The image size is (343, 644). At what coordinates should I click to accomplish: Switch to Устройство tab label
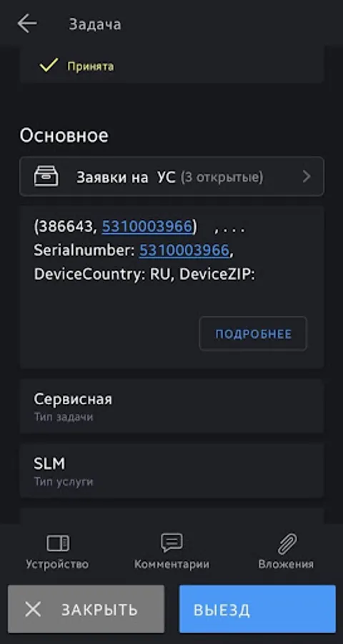click(x=57, y=565)
